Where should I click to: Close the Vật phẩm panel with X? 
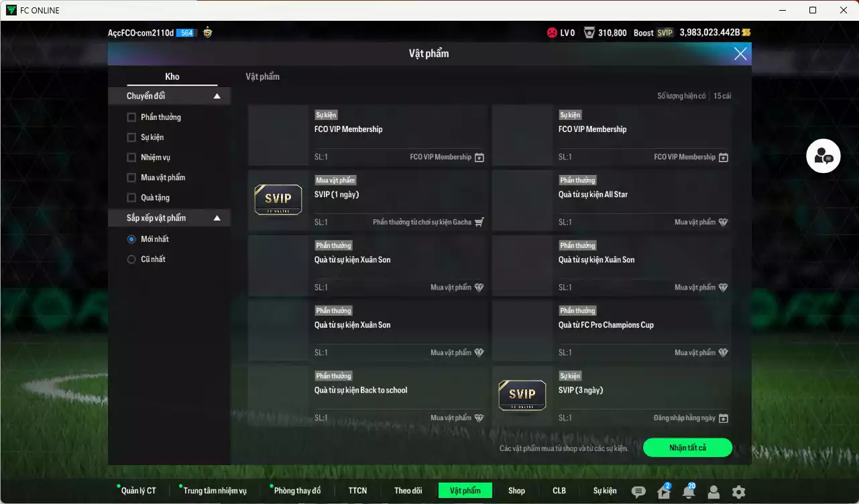740,54
